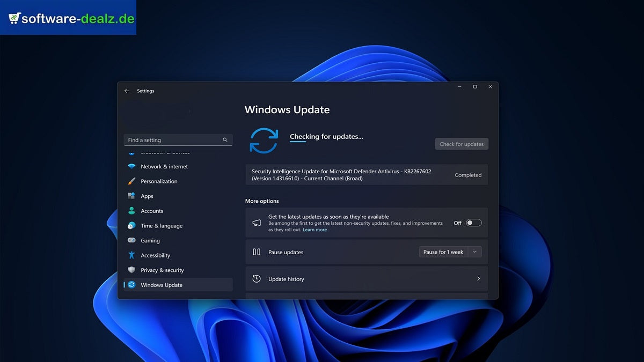Click the Personalization brush icon
The width and height of the screenshot is (644, 362).
click(132, 181)
